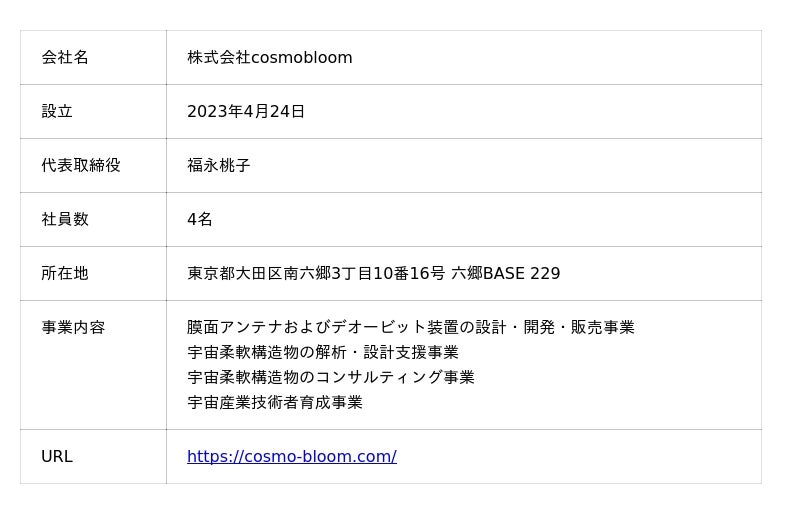Select the 株式会社cosmobloom company name text
Screen dimensions: 800x514
270,57
